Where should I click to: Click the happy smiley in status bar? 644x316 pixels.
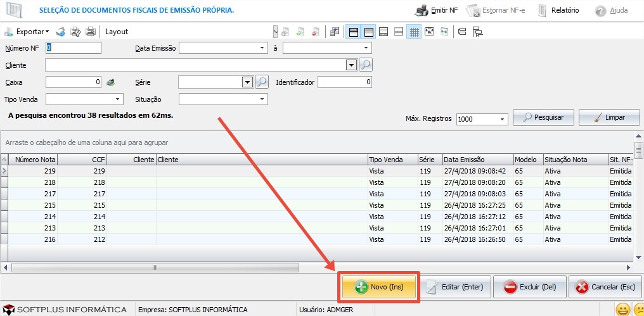(622, 309)
